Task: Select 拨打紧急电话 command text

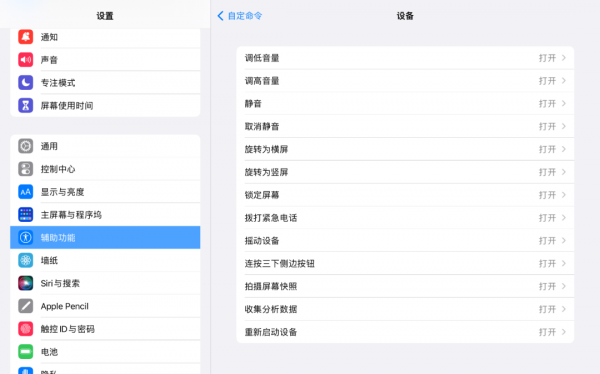Action: 271,218
